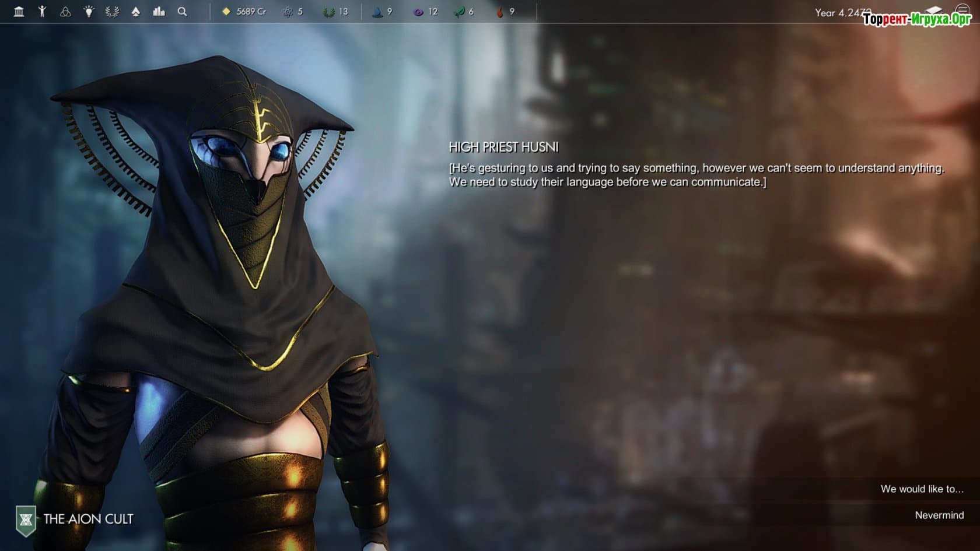Click the red flame resource showing 9
Viewport: 980px width, 551px height.
505,12
